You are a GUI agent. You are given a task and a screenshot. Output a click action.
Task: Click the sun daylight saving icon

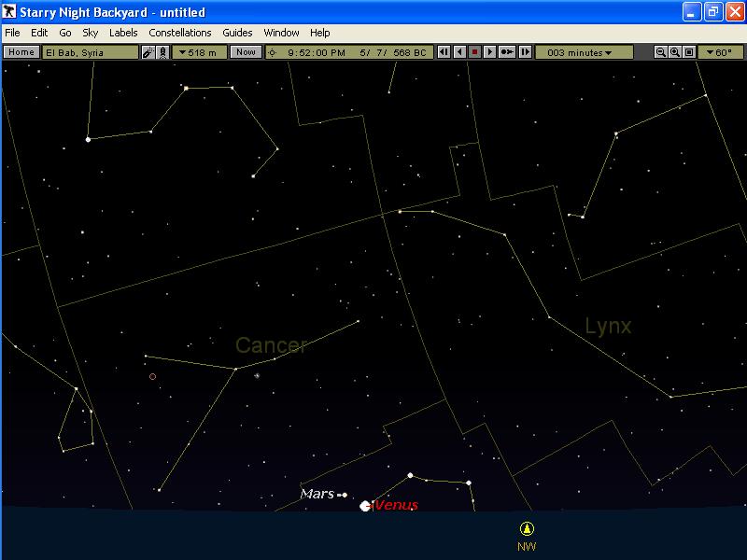(272, 52)
